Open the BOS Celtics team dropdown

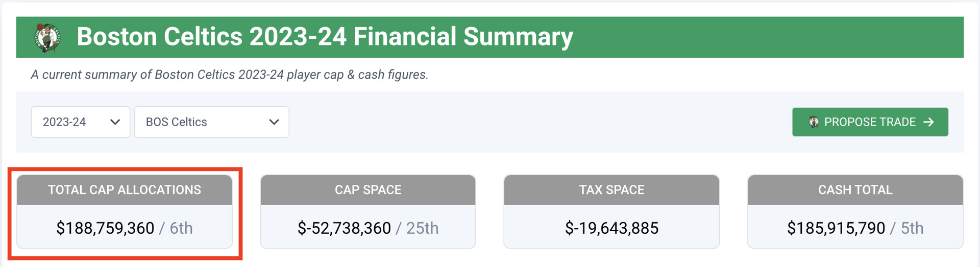pyautogui.click(x=211, y=122)
